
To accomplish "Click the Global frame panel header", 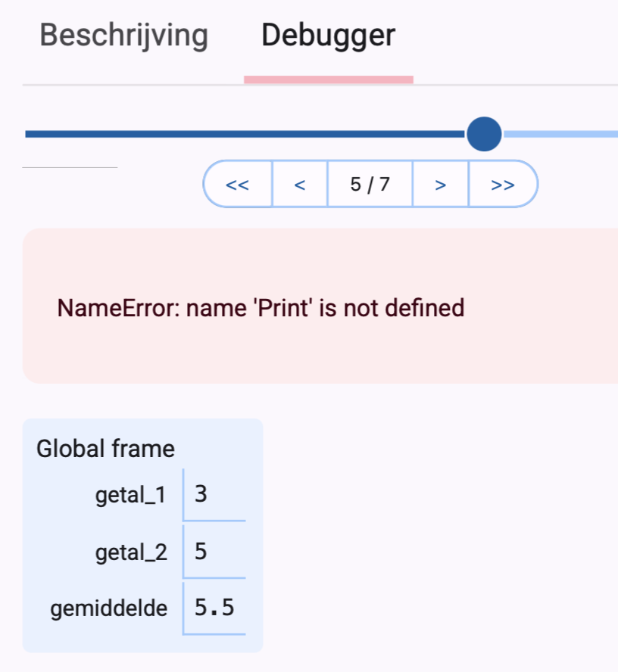I will coord(105,448).
